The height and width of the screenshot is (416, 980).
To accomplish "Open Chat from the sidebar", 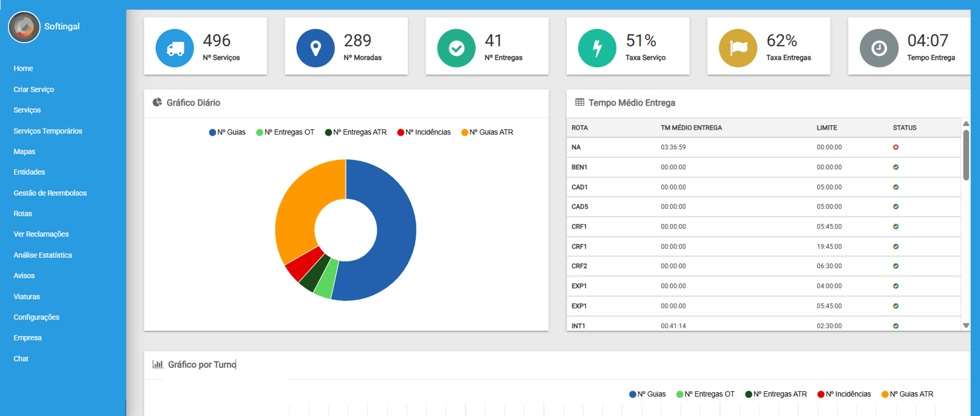I will 21,358.
